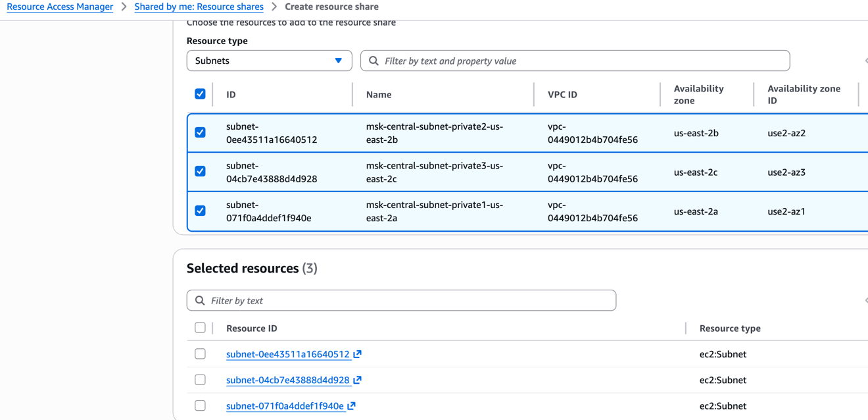Screen dimensions: 868x420
Task: Click the us-east-2a availability zone cell
Action: pyautogui.click(x=696, y=211)
